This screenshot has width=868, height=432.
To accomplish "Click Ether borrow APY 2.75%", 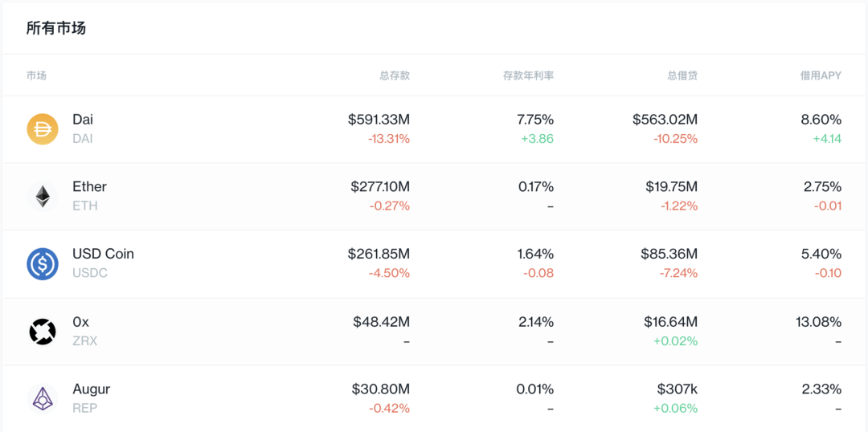I will pos(823,186).
